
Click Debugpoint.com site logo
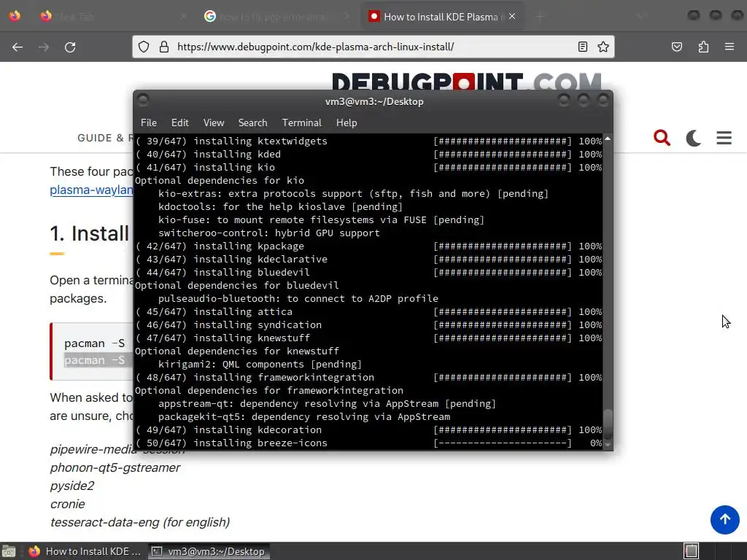click(466, 82)
